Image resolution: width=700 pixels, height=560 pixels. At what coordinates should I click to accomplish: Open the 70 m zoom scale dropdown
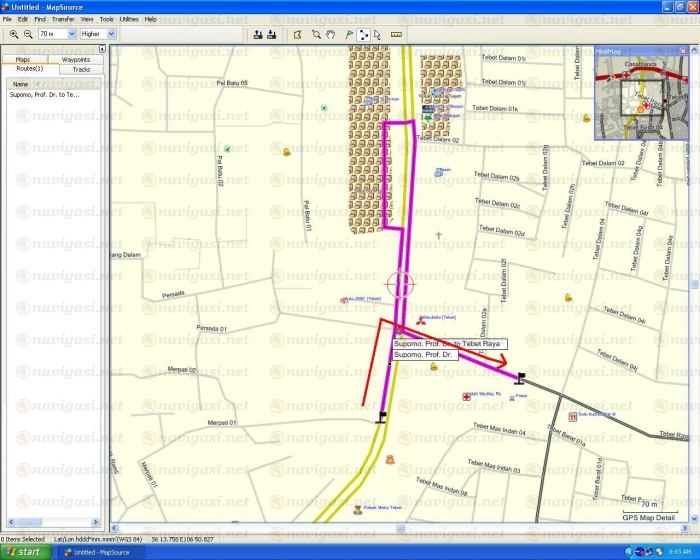coord(70,34)
